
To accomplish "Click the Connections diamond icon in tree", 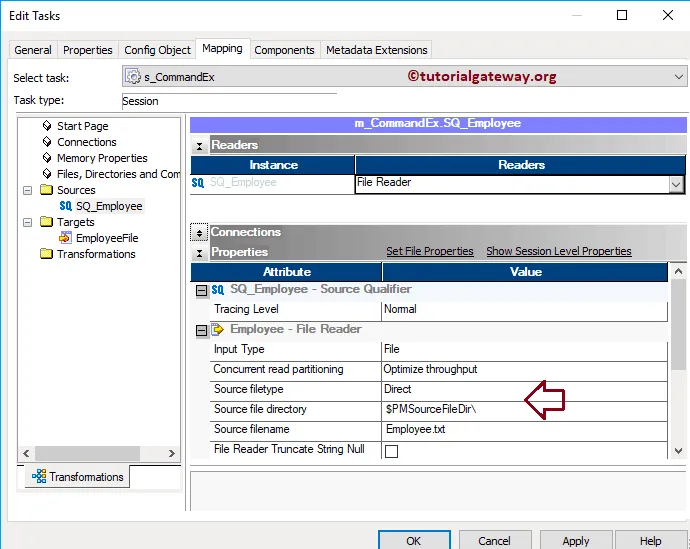I will (47, 142).
